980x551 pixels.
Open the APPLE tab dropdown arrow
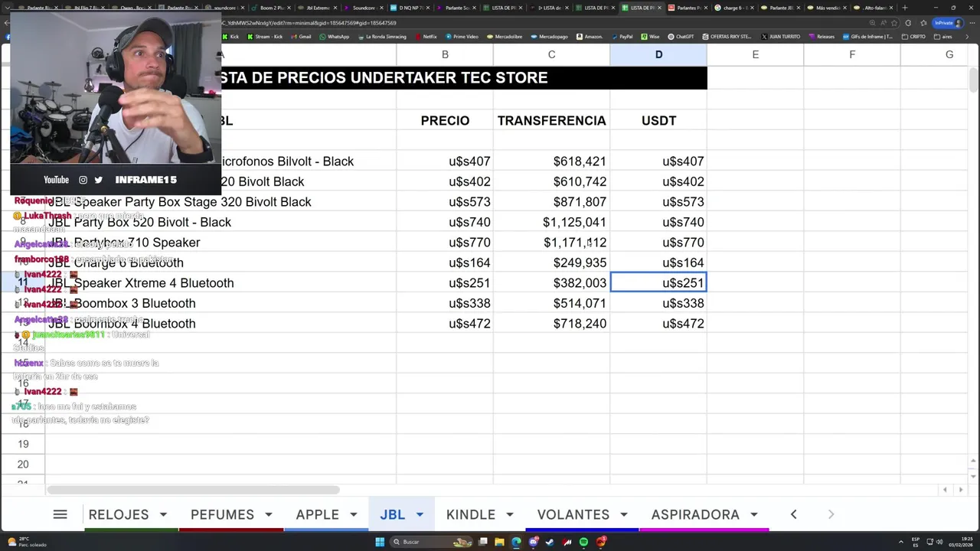[x=353, y=514]
